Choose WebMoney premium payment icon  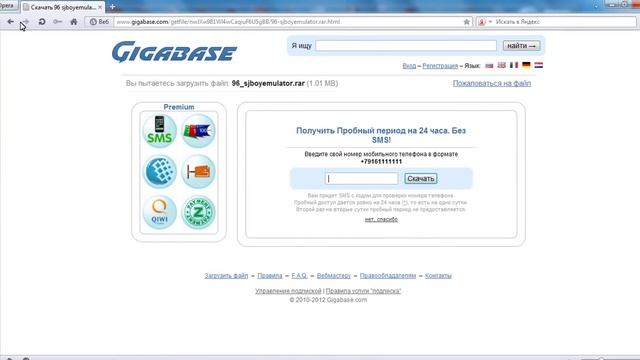pyautogui.click(x=160, y=171)
